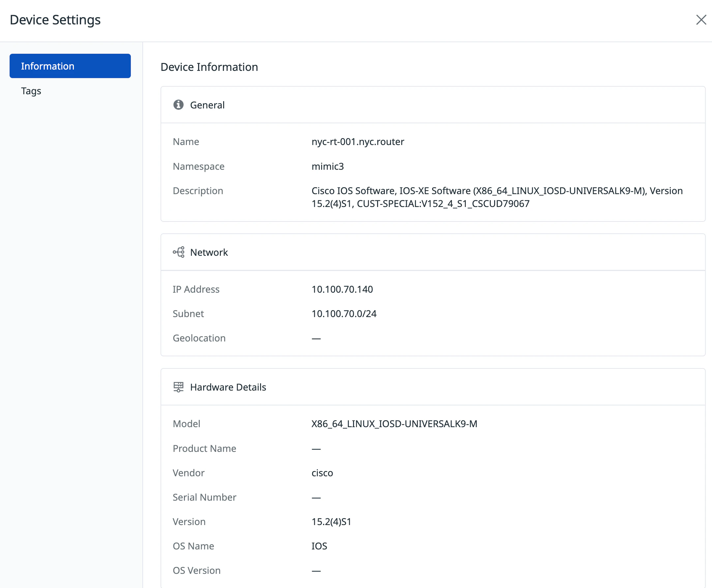Click the Network topology icon
Screen dimensions: 712x588
(178, 252)
